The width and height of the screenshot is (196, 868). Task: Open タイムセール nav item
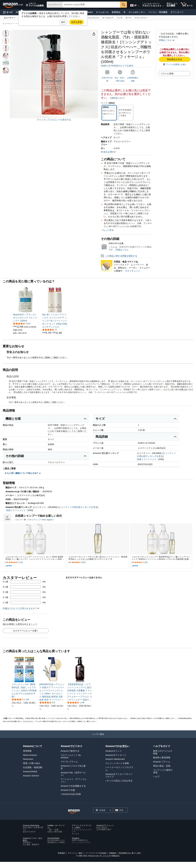[x=102, y=12]
